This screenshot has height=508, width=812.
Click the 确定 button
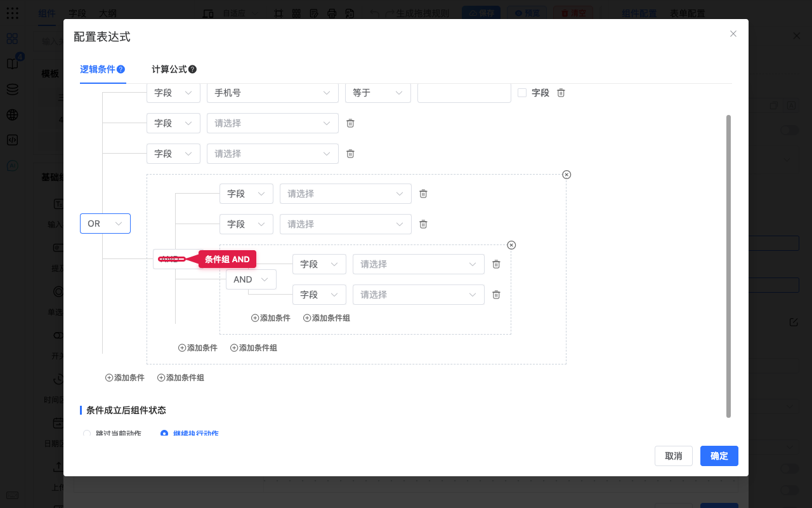pyautogui.click(x=719, y=456)
